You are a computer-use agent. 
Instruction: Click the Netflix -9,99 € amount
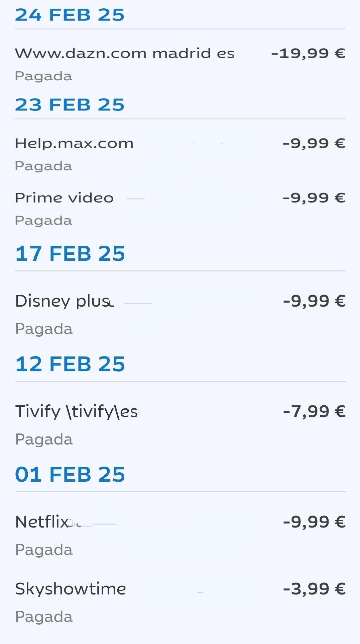pyautogui.click(x=314, y=522)
